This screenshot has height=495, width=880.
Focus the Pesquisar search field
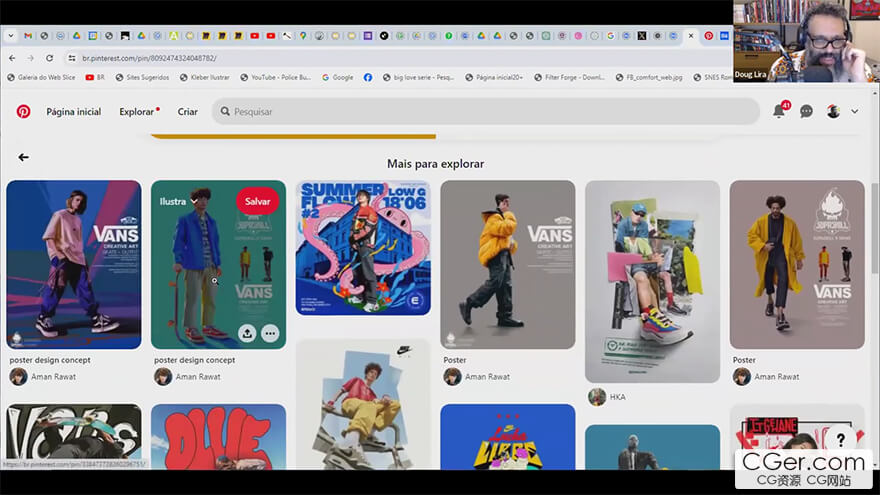point(486,111)
